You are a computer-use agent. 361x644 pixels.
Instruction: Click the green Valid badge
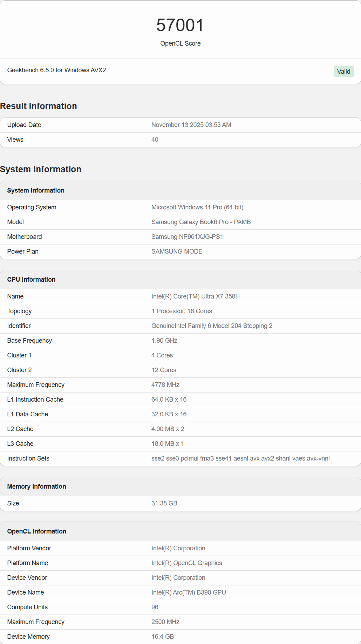[343, 72]
